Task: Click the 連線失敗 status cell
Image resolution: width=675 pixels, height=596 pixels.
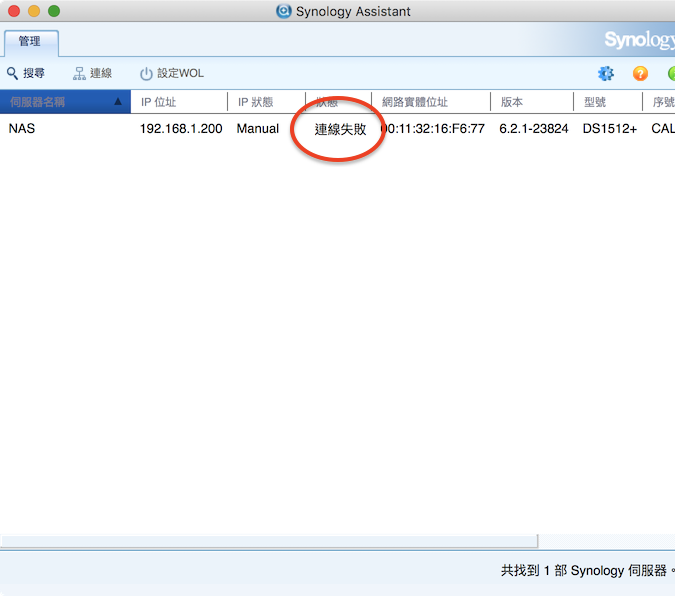Action: (x=340, y=129)
